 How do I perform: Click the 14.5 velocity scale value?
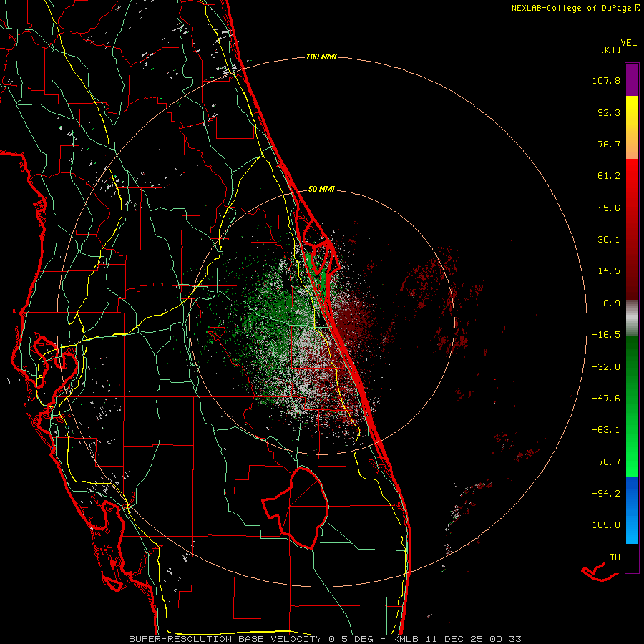[609, 271]
